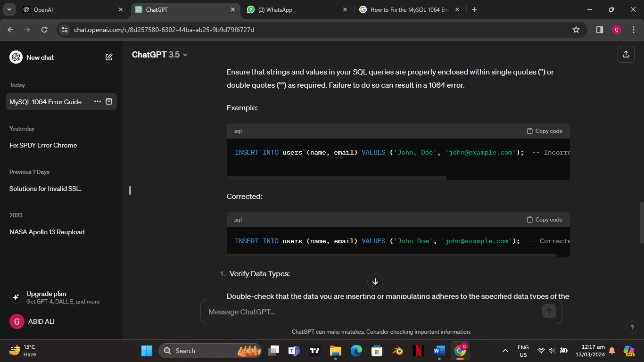Viewport: 644px width, 362px height.
Task: Launch Microsoft Edge from the taskbar
Action: 356,351
